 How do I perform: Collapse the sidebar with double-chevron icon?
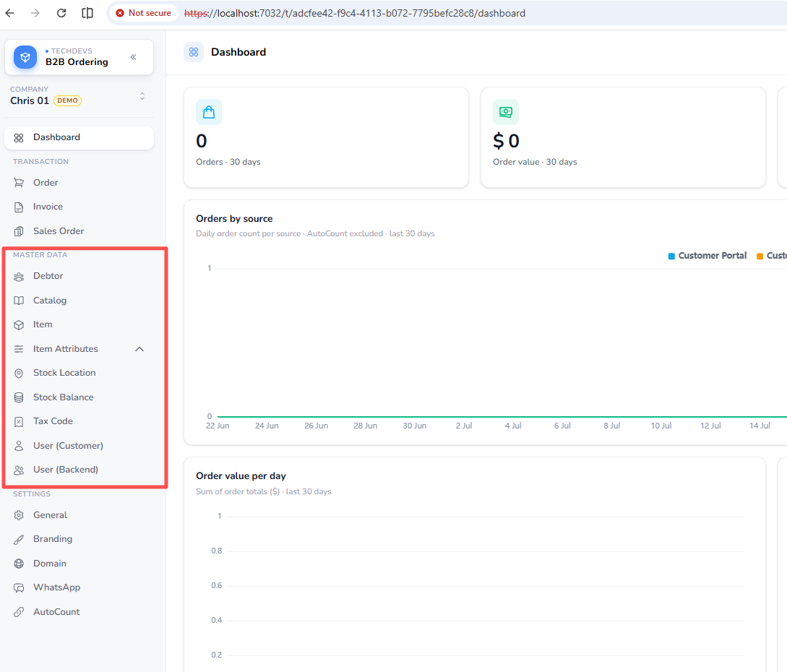click(x=134, y=56)
